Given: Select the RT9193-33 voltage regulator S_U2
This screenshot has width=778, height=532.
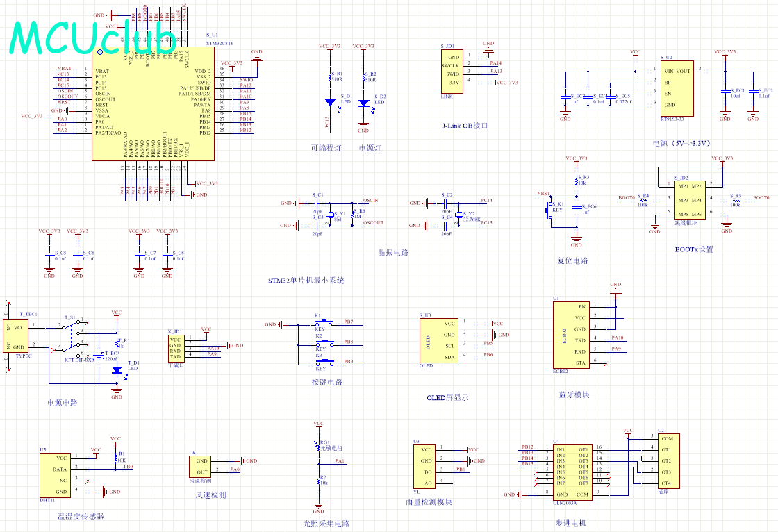Looking at the screenshot, I should click(x=677, y=88).
